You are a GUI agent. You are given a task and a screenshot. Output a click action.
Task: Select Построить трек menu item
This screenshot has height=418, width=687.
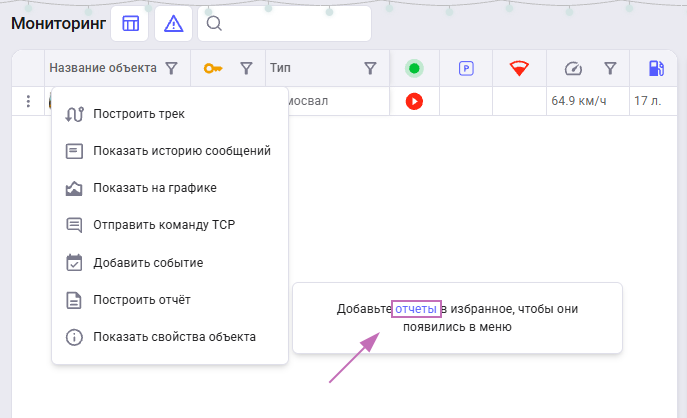(x=138, y=114)
